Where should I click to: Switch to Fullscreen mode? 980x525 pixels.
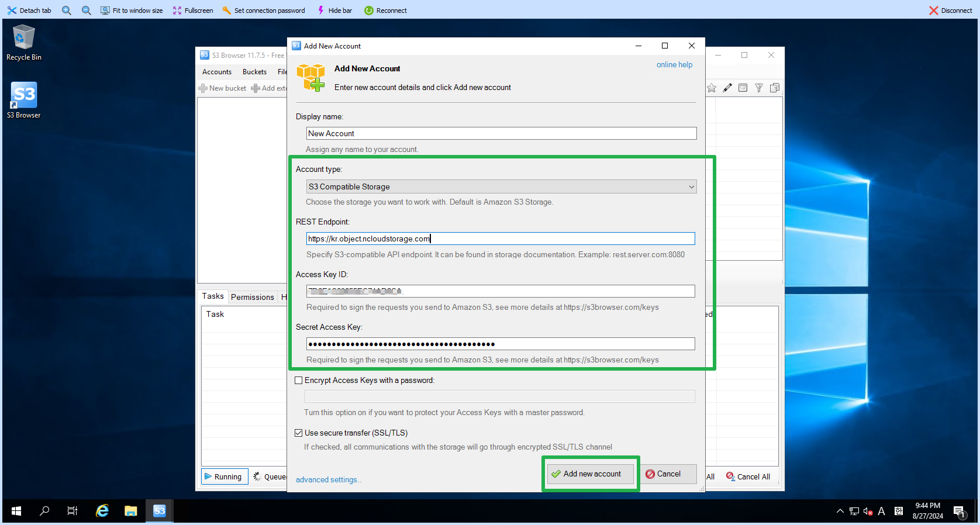193,11
